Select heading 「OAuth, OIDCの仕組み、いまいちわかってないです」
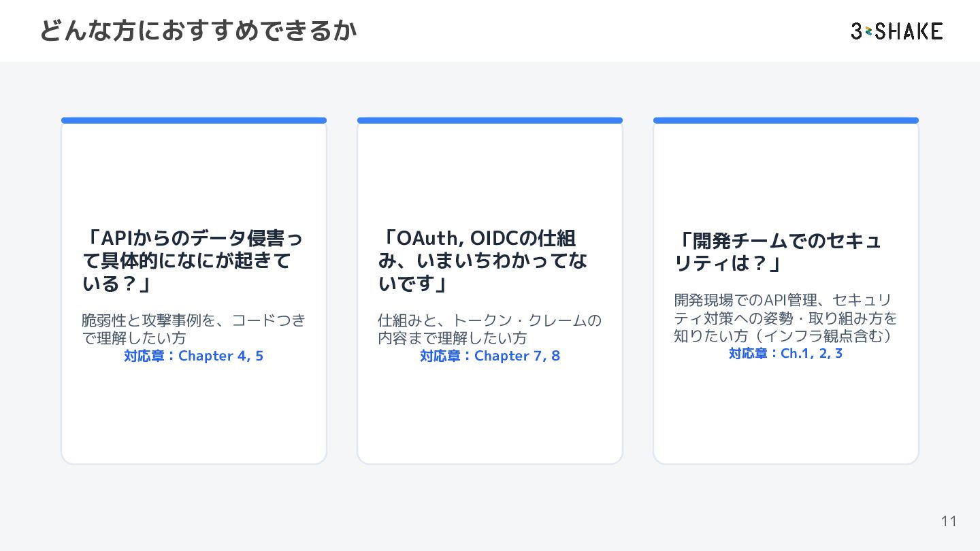Screen dimensions: 980x551 pos(483,261)
